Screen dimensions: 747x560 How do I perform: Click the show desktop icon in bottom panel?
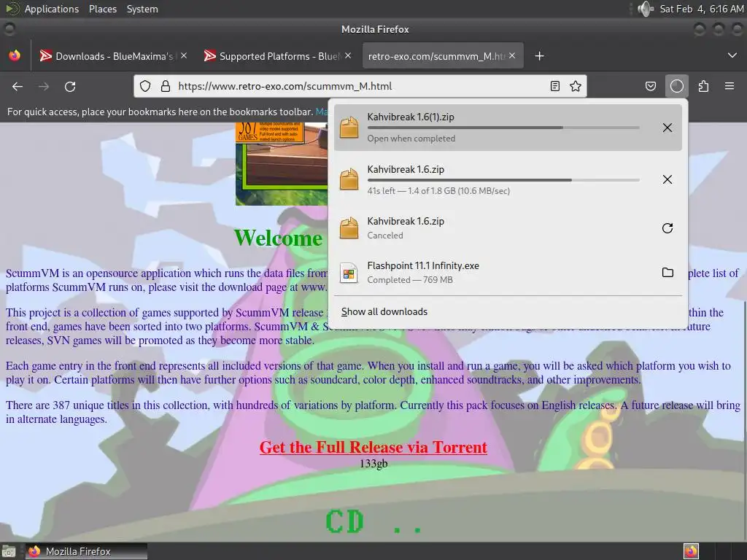[x=9, y=551]
